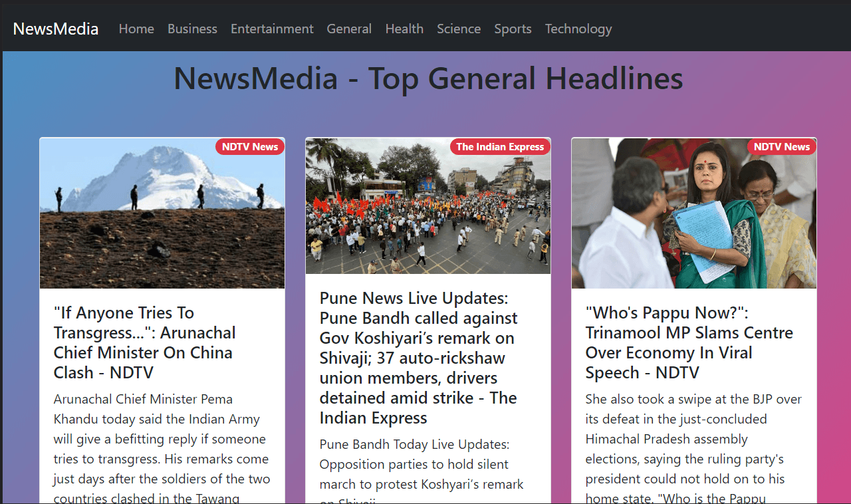The height and width of the screenshot is (504, 851).
Task: Open the Sports category
Action: pos(513,29)
